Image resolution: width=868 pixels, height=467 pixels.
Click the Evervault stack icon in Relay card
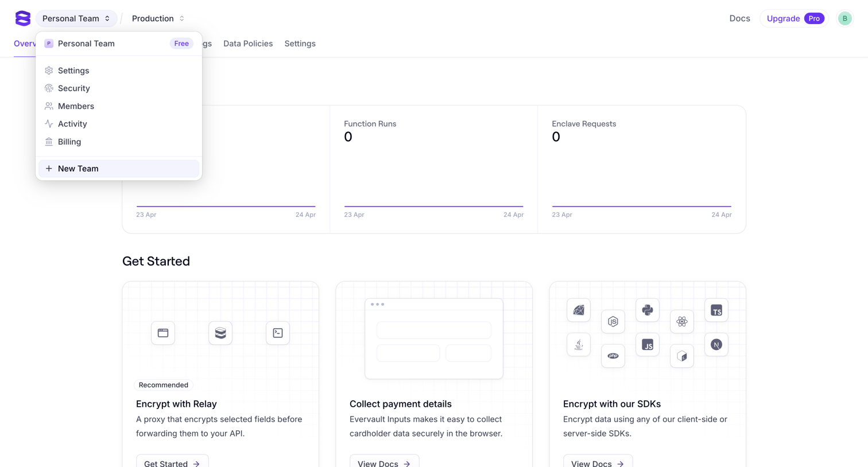(220, 333)
